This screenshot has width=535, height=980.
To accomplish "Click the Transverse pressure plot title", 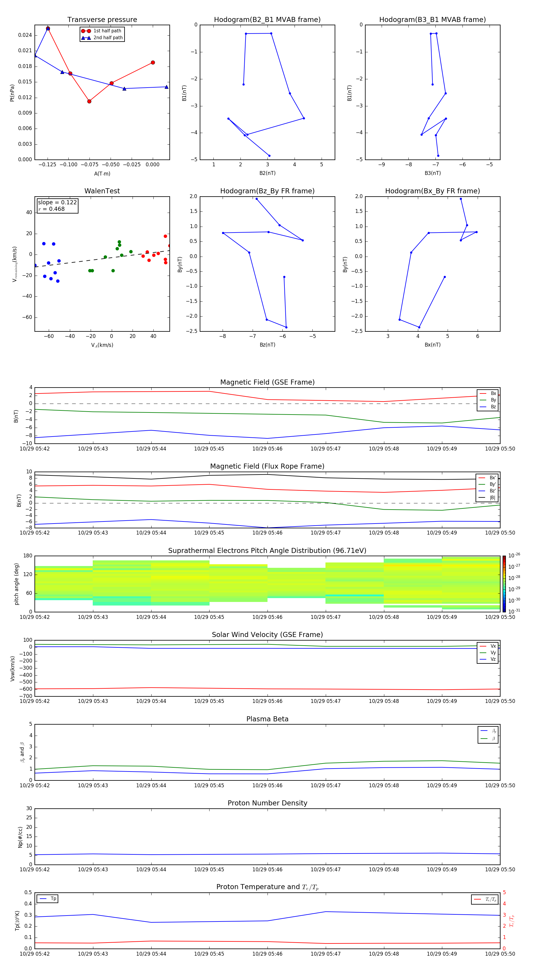I will [x=102, y=19].
